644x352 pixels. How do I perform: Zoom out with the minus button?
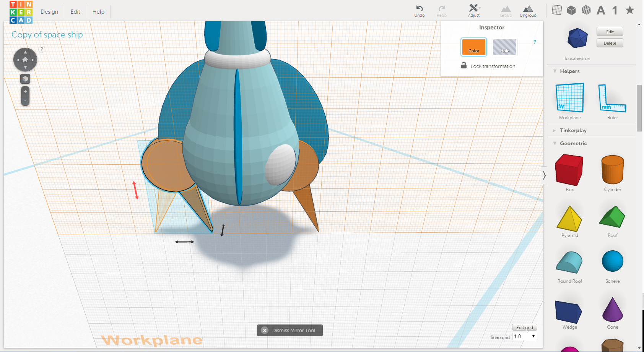click(25, 101)
